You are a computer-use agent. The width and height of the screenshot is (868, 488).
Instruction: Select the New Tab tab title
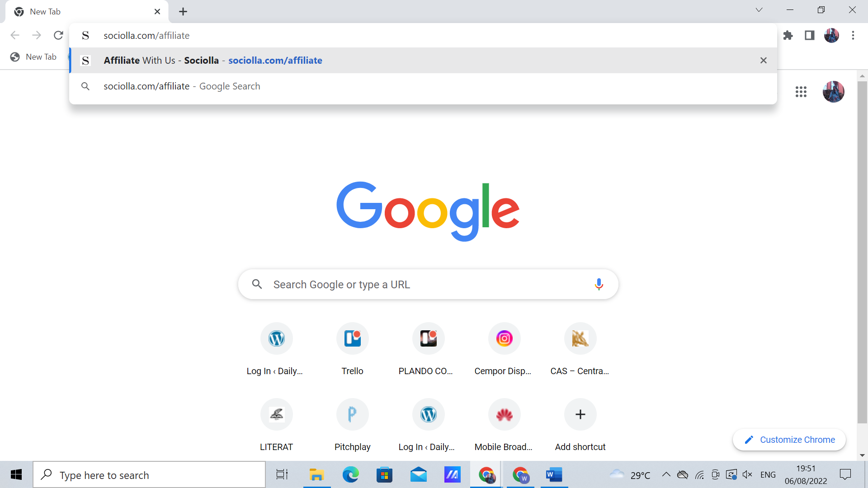tap(45, 12)
